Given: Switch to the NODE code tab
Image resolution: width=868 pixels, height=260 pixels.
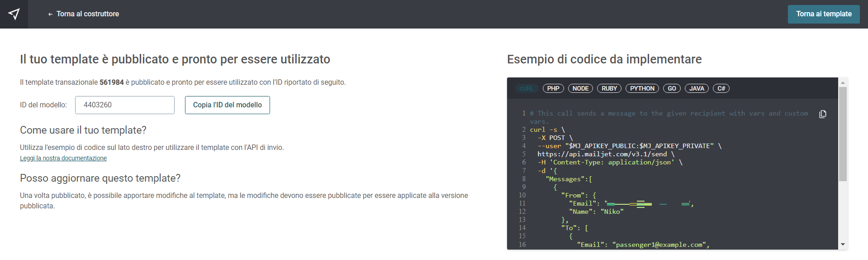Looking at the screenshot, I should pos(580,88).
